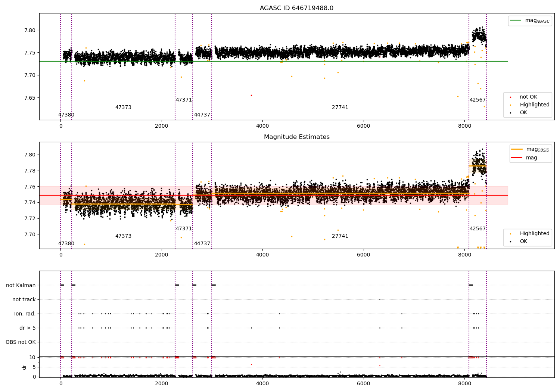Click the 4000 x-axis tick of top plot
560x392 pixels.
(x=262, y=126)
